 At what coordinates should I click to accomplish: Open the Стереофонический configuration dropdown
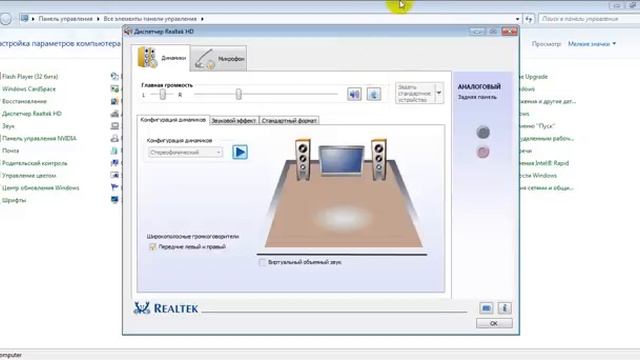click(x=185, y=152)
